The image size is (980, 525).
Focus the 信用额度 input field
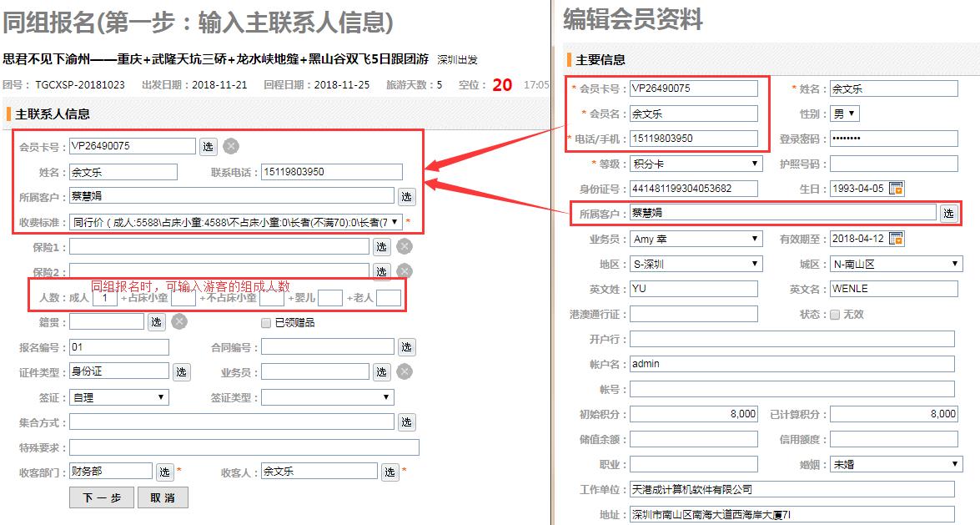coord(894,439)
